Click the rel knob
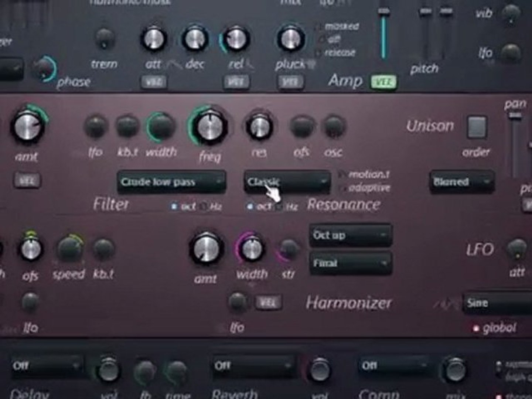The height and width of the screenshot is (399, 532). coord(235,38)
